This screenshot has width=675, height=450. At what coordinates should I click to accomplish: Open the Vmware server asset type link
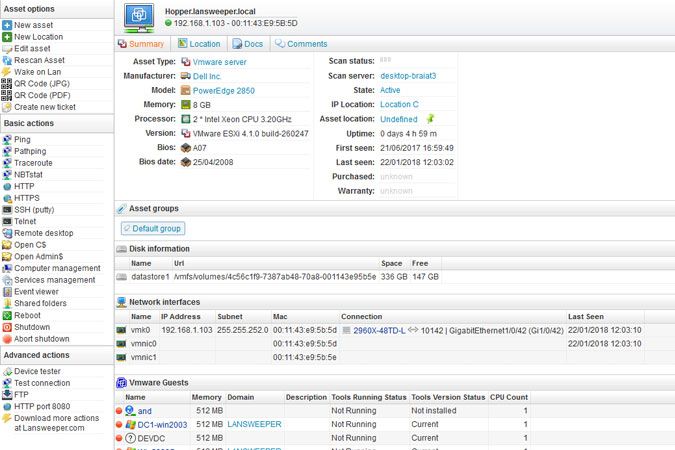pos(218,61)
